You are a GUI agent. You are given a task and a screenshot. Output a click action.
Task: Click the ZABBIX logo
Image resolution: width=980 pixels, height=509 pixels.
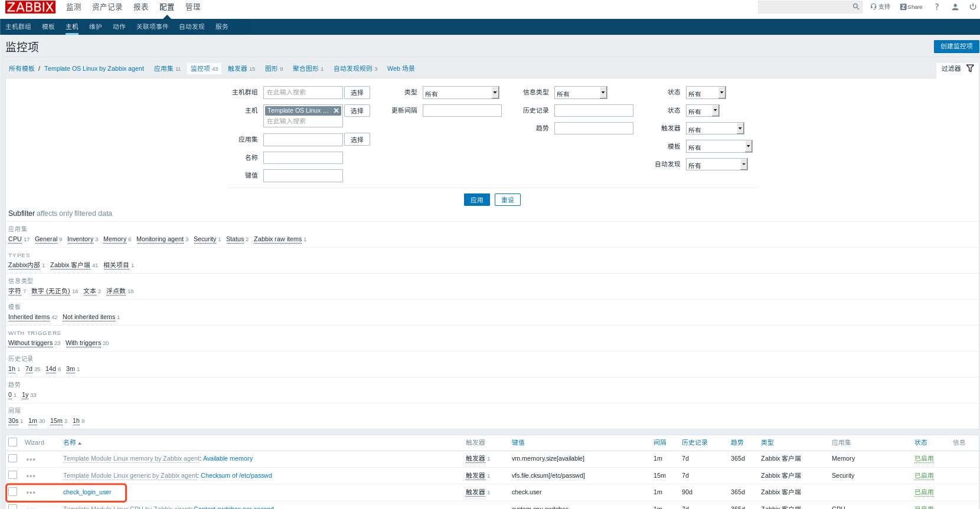[x=30, y=7]
